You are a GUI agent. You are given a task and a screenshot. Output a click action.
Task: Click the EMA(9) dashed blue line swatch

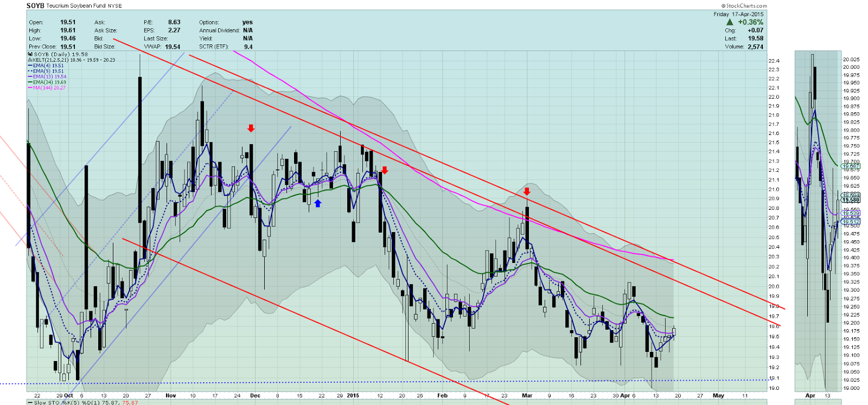(30, 71)
